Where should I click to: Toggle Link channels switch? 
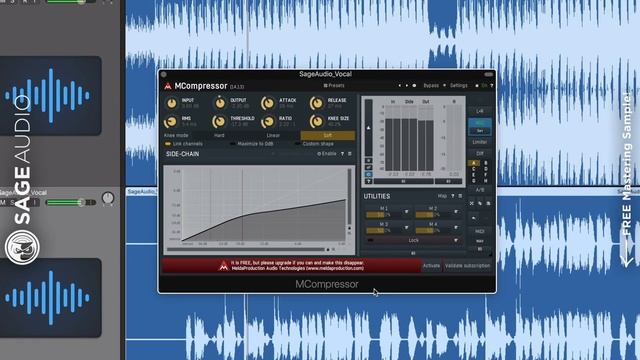[x=167, y=144]
